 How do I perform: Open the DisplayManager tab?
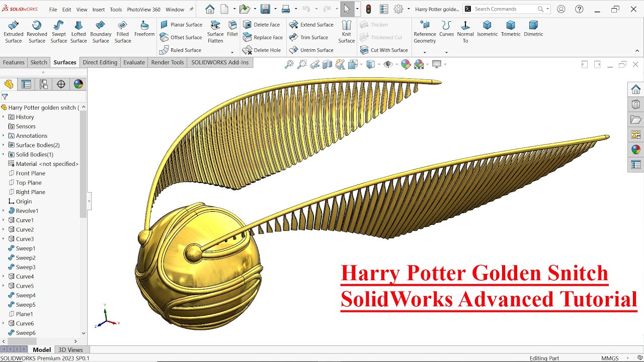(78, 84)
